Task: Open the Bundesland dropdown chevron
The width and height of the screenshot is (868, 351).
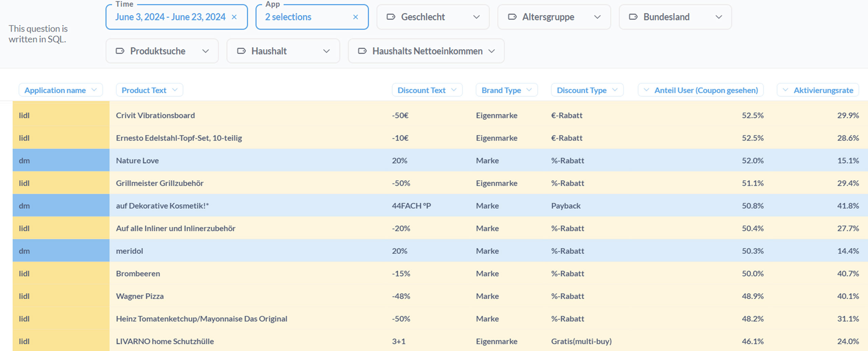Action: (718, 17)
